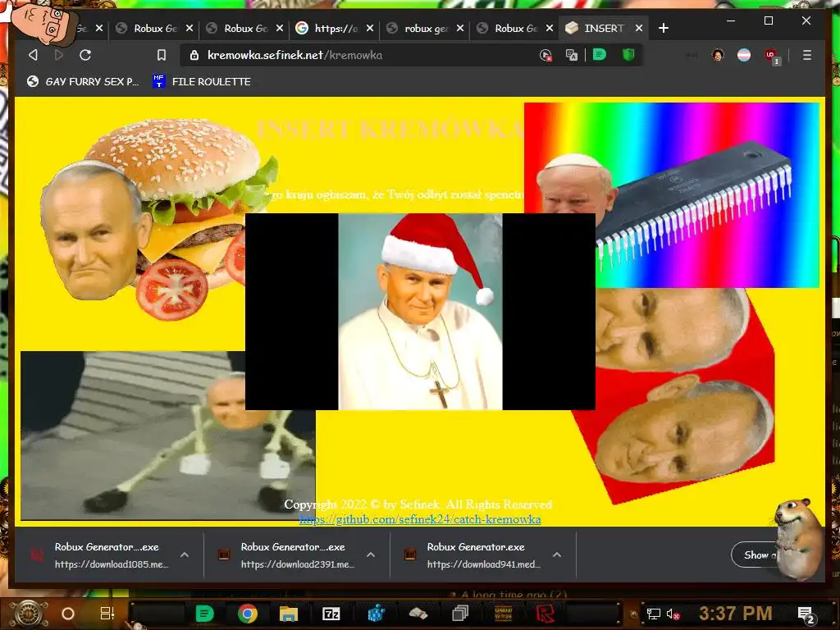Open the uBlock Origin extension with badge 1
Image resolution: width=840 pixels, height=630 pixels.
click(x=772, y=56)
